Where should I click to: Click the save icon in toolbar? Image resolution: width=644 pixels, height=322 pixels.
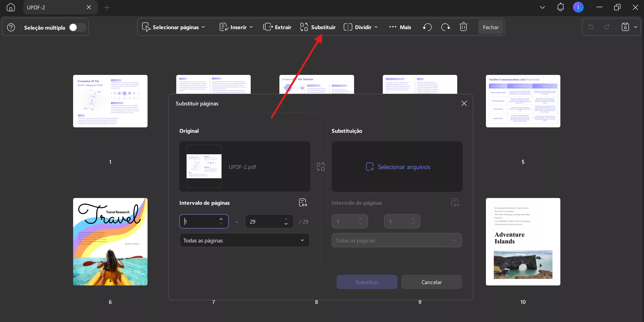click(x=625, y=27)
